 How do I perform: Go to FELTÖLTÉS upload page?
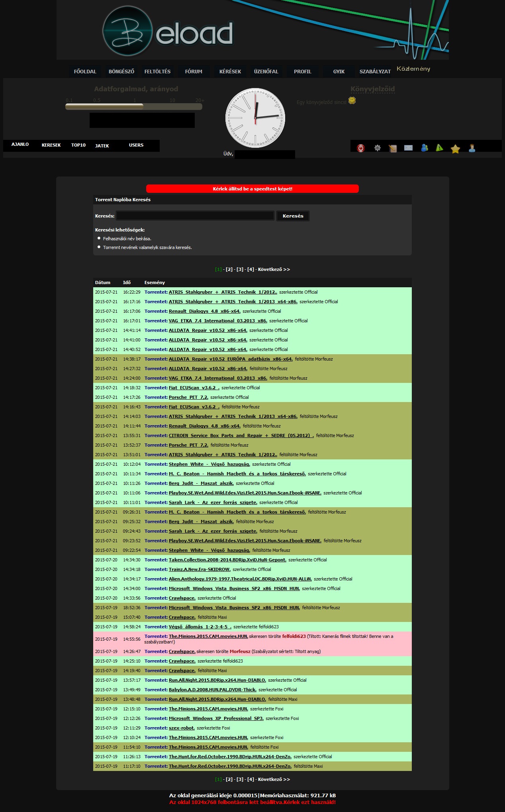(157, 72)
